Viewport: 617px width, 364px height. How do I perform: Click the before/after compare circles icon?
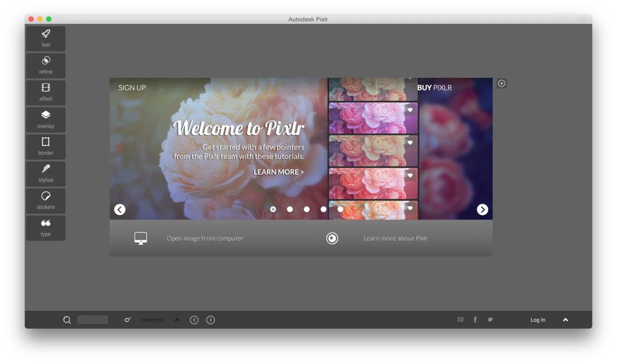point(127,320)
